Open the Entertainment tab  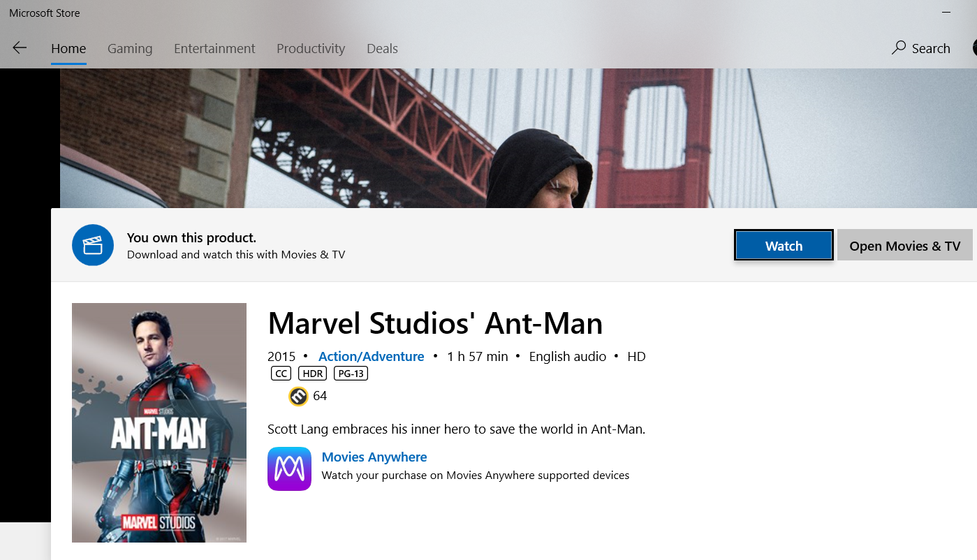point(214,49)
